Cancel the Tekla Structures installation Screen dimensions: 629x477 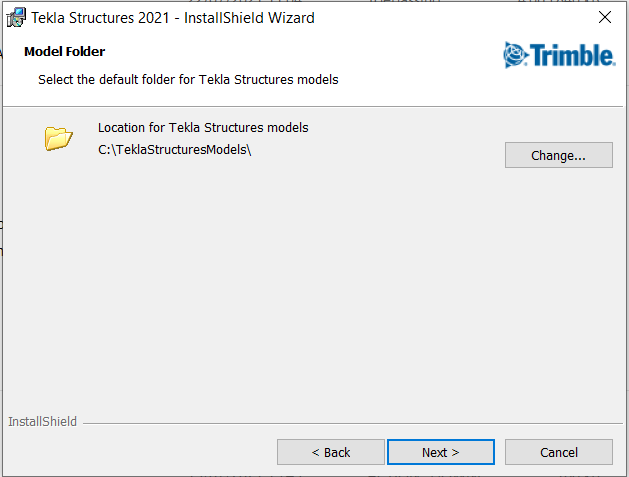click(558, 452)
